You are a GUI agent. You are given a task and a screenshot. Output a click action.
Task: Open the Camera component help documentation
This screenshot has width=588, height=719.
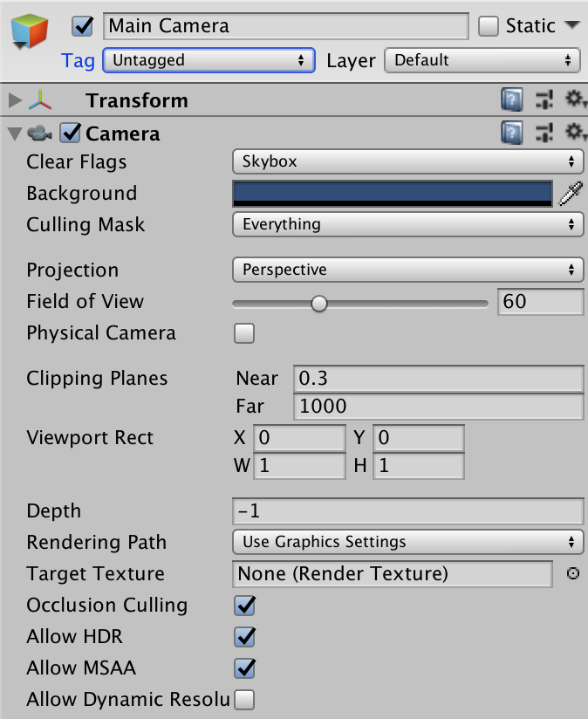[512, 133]
